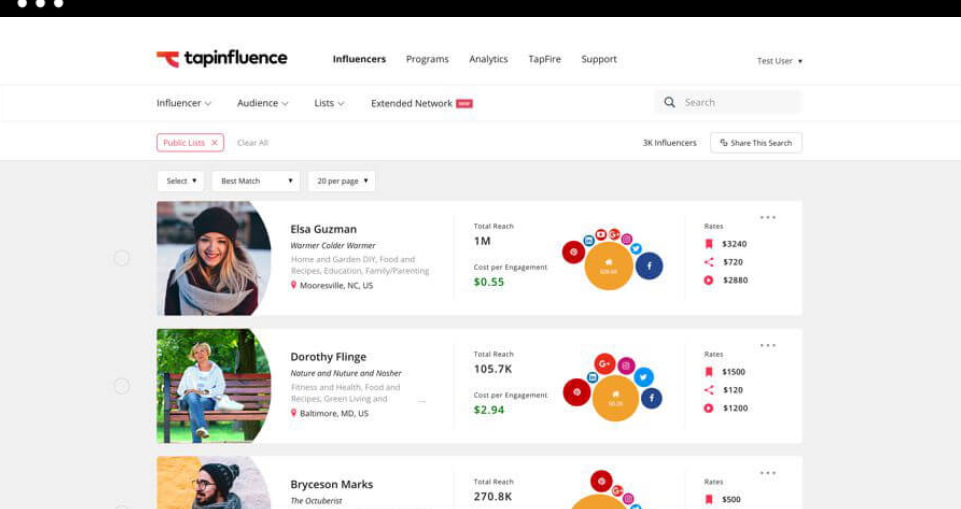Click Elsa Guzman's Facebook bubble
This screenshot has height=509, width=961.
click(x=649, y=266)
